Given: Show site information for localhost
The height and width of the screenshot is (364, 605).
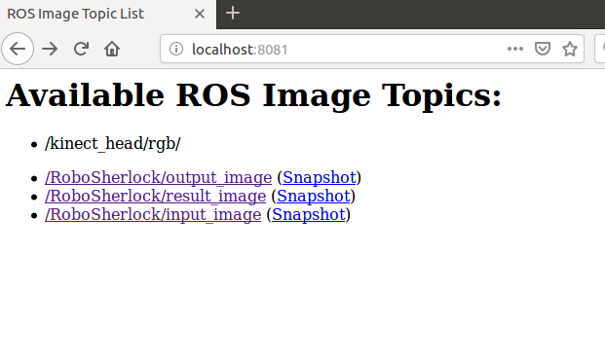Looking at the screenshot, I should pyautogui.click(x=176, y=49).
